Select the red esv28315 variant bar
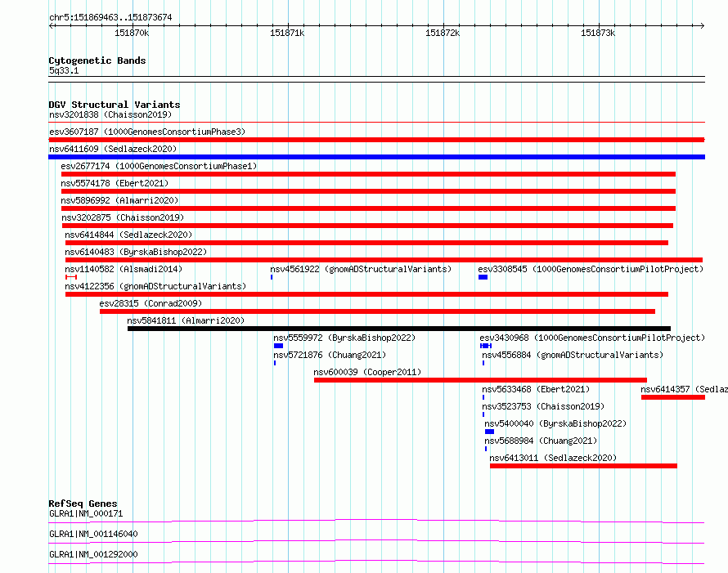 [x=377, y=311]
